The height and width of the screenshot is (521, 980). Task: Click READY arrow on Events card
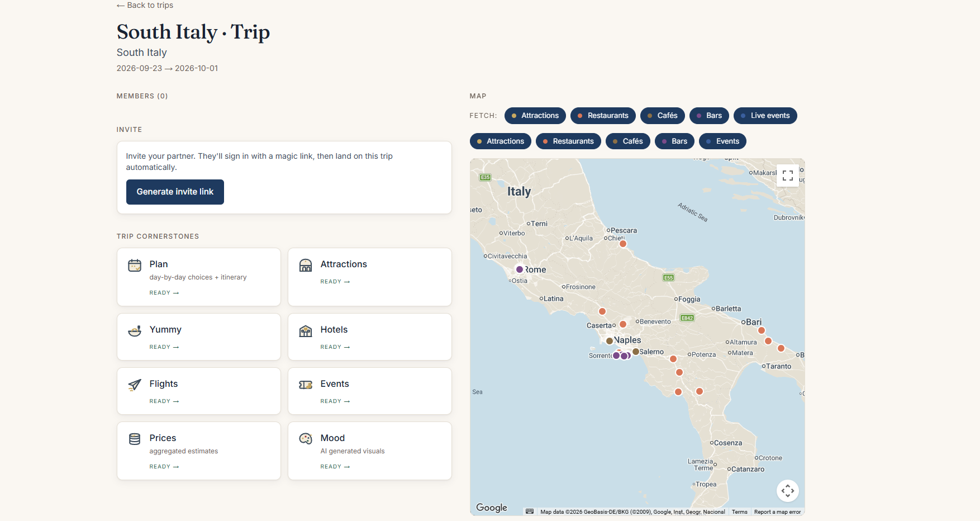tap(335, 401)
